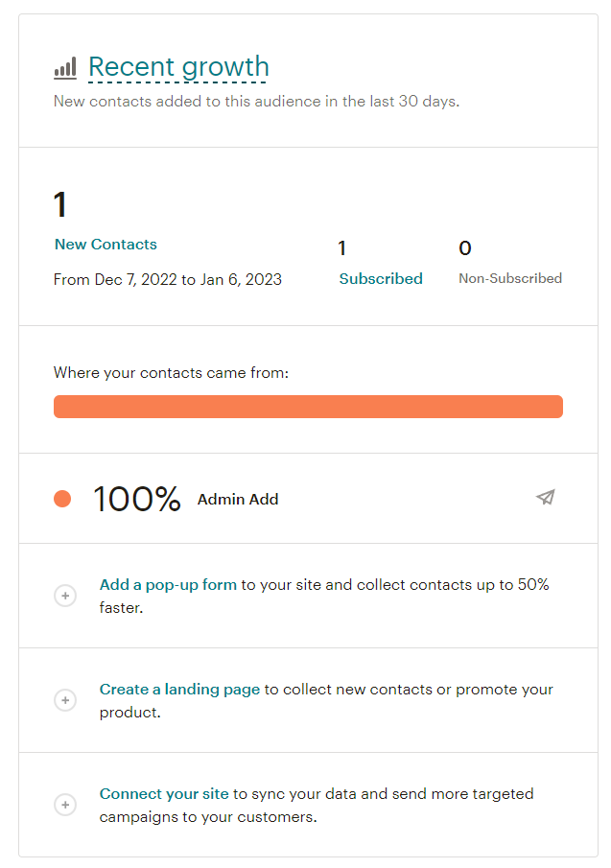Image resolution: width=611 pixels, height=868 pixels.
Task: Click the plus icon beside landing page suggestion
Action: tap(65, 700)
